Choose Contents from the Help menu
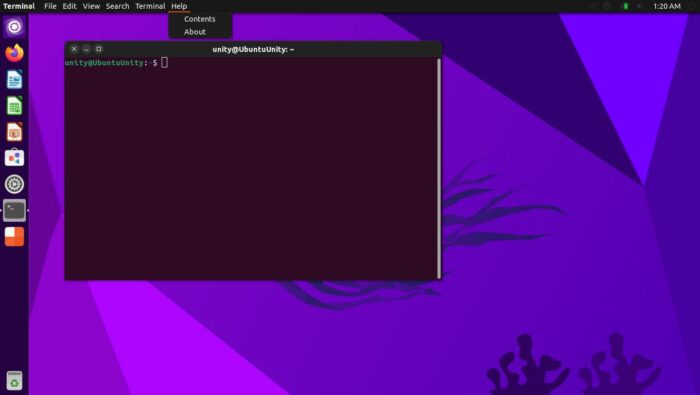 (x=200, y=19)
